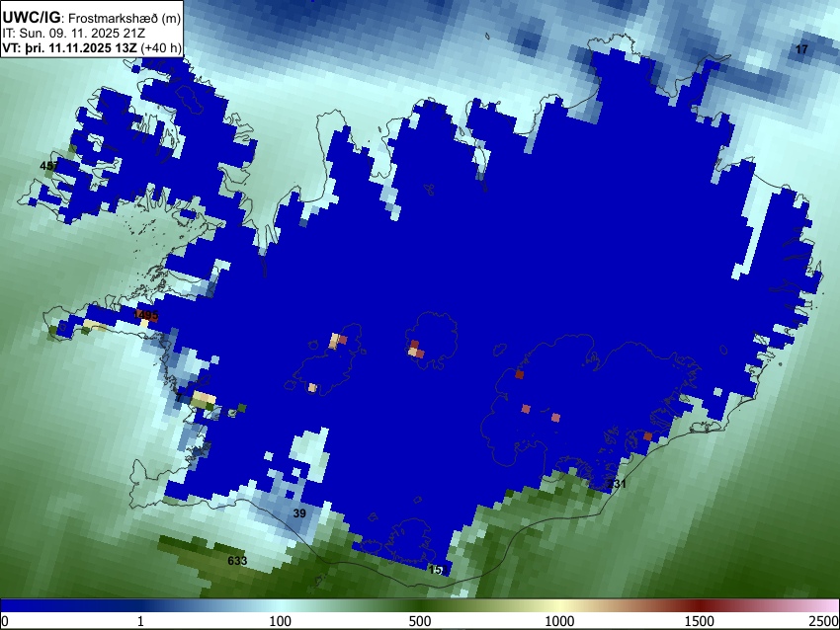Click the "VT: þri. 11.11.2025 13Z (+40 h)" line

tap(92, 47)
